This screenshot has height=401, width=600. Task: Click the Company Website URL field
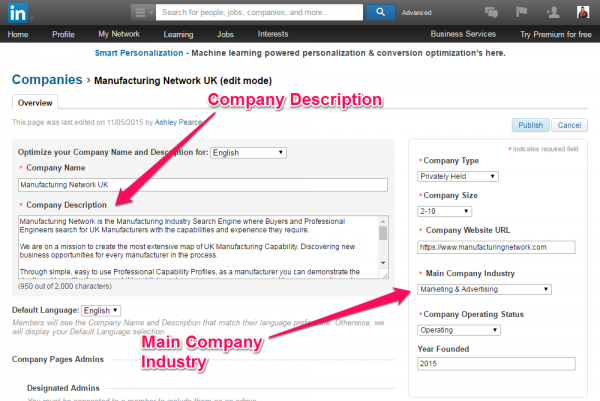(x=496, y=247)
